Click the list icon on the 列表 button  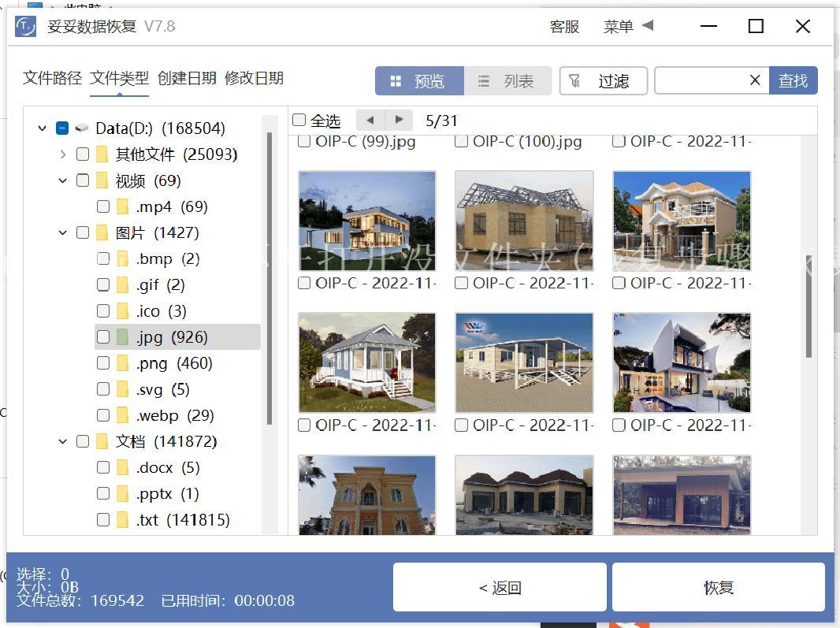483,81
